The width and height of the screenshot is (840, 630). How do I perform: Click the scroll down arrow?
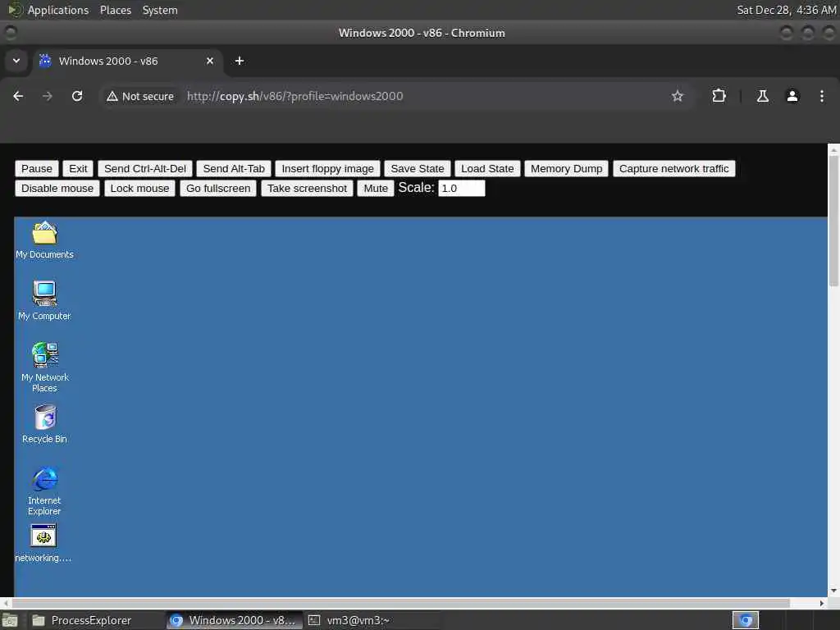point(833,591)
